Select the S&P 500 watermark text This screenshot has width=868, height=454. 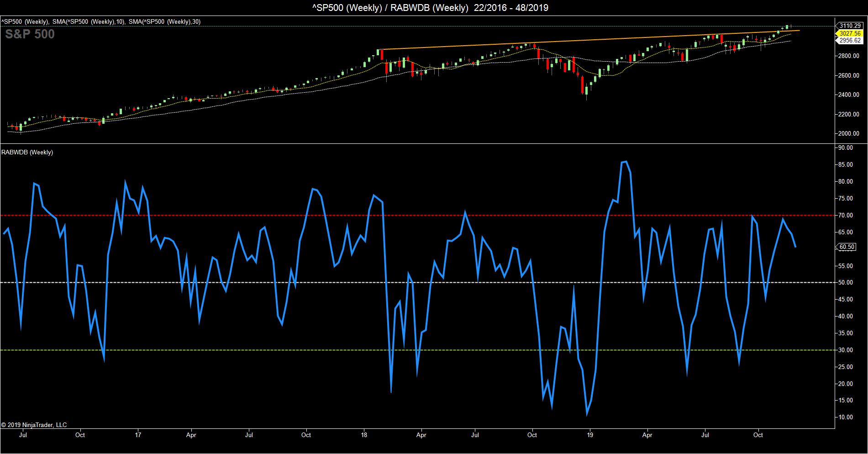[x=30, y=34]
